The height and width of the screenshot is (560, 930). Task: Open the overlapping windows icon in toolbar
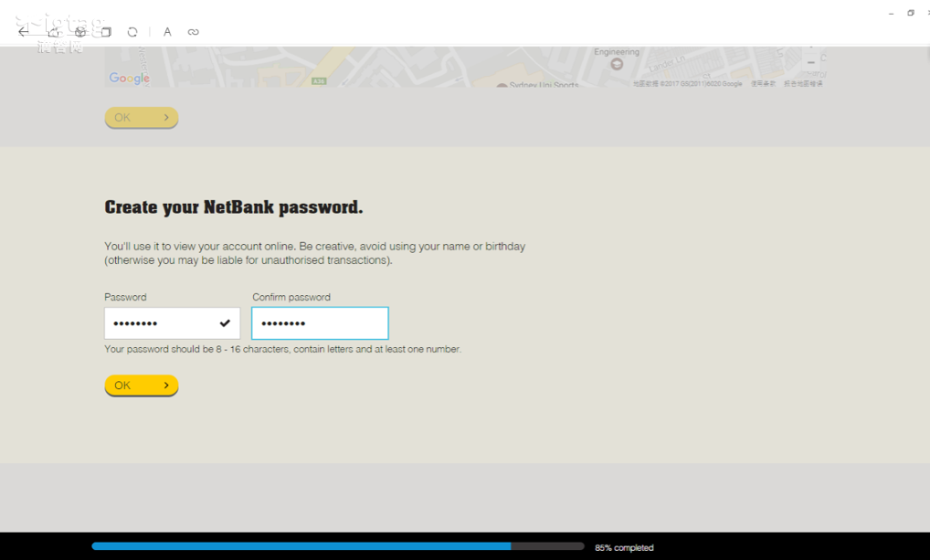[x=106, y=32]
